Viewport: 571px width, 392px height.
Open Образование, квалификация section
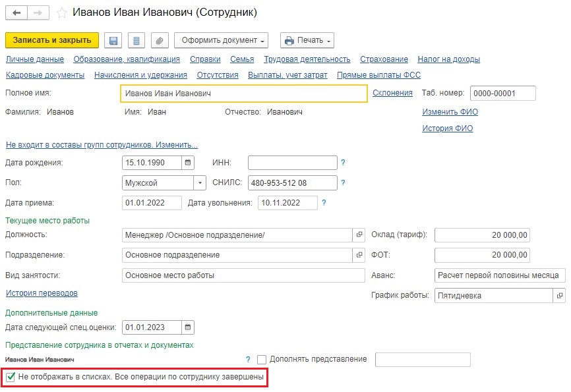pyautogui.click(x=127, y=59)
